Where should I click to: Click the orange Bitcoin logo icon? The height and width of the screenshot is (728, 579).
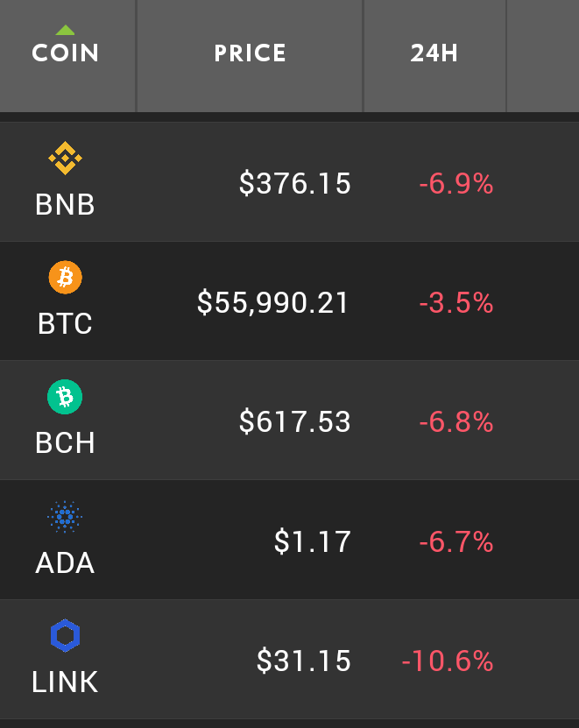pyautogui.click(x=66, y=278)
